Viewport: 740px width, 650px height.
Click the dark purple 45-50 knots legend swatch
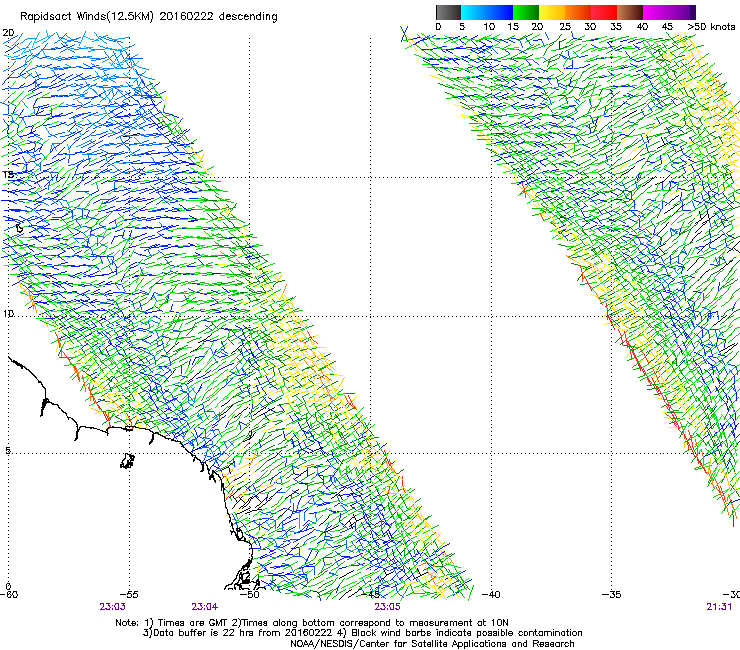(682, 12)
